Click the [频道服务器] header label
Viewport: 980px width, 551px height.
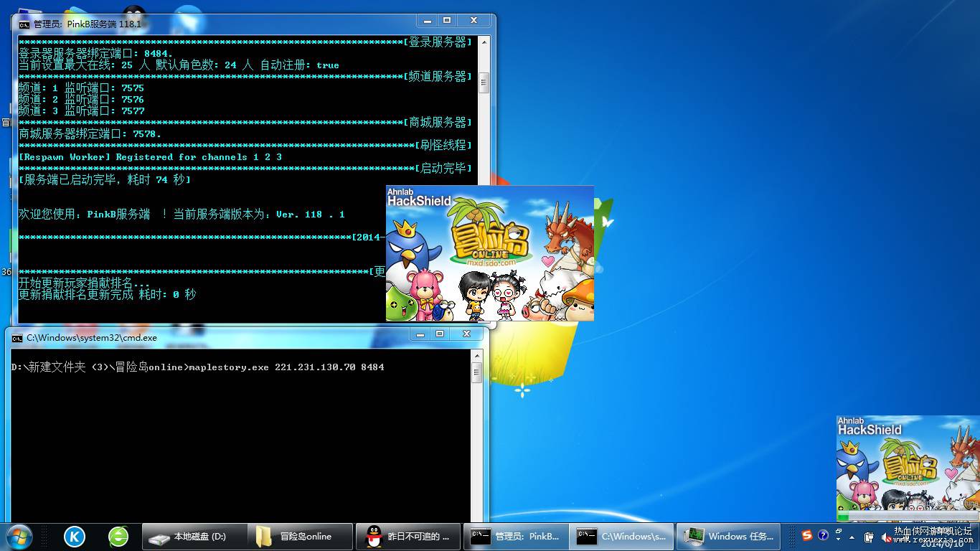point(438,77)
